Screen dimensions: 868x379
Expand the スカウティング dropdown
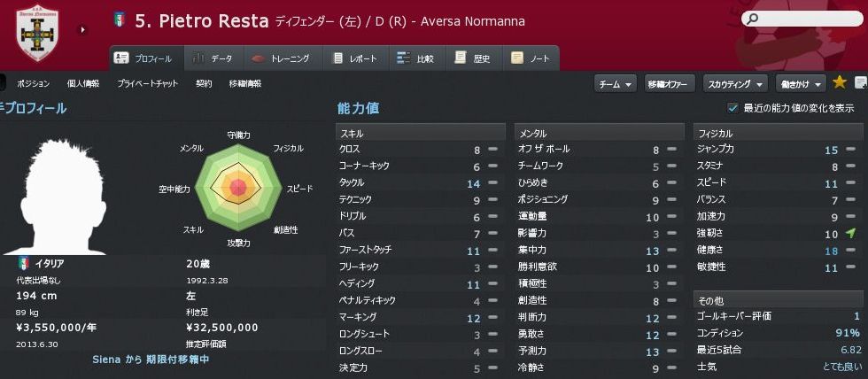(735, 83)
